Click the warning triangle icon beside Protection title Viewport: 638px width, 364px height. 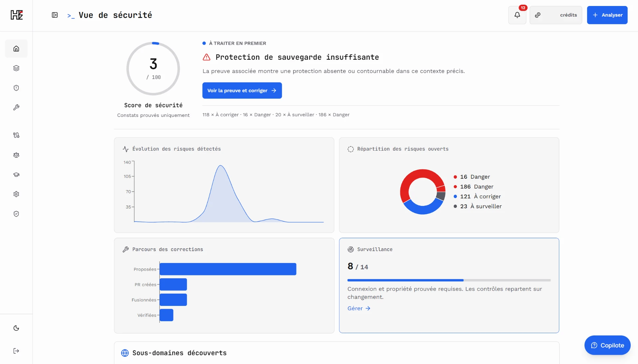pos(206,57)
